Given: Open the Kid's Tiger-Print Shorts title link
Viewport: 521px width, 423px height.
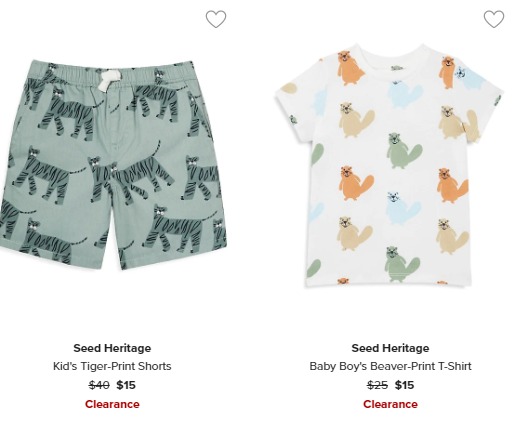Looking at the screenshot, I should click(x=112, y=366).
